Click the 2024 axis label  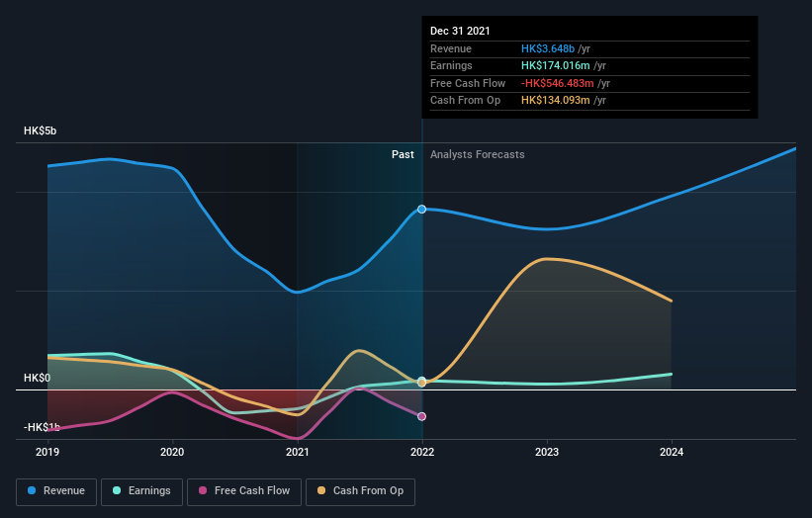coord(672,452)
